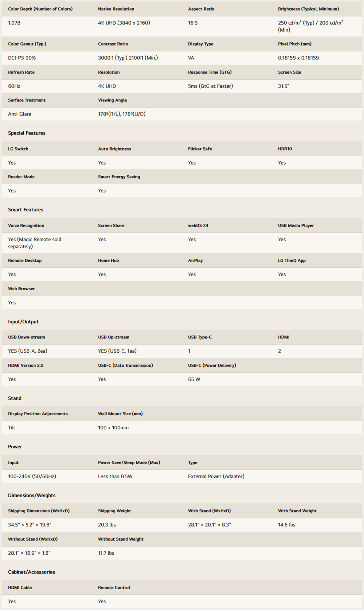Select the External Power (Adapter) value
The image size is (364, 610).
pos(216,476)
